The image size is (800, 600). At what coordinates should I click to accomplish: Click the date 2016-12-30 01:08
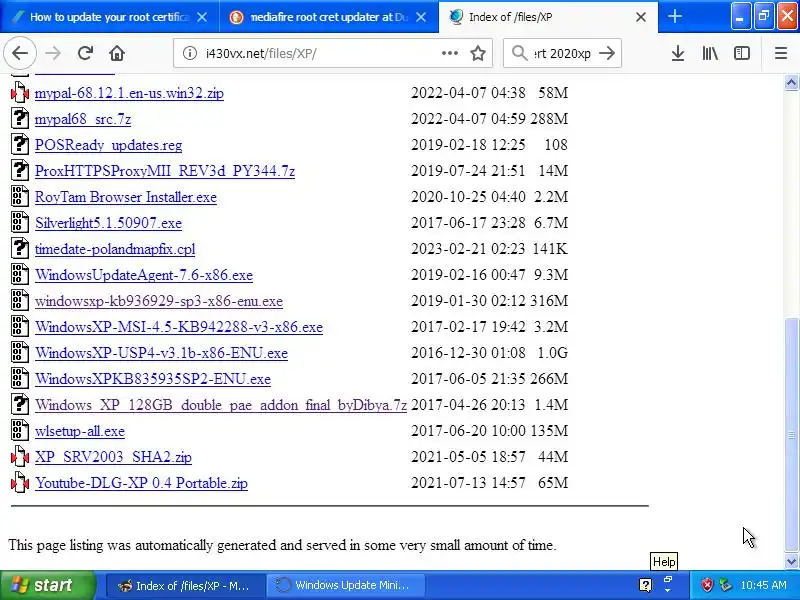468,353
